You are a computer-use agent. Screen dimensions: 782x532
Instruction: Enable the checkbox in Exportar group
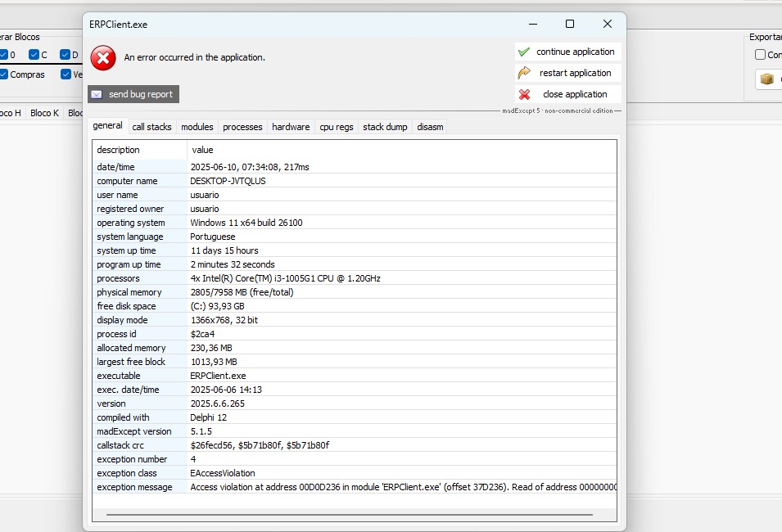[x=761, y=55]
